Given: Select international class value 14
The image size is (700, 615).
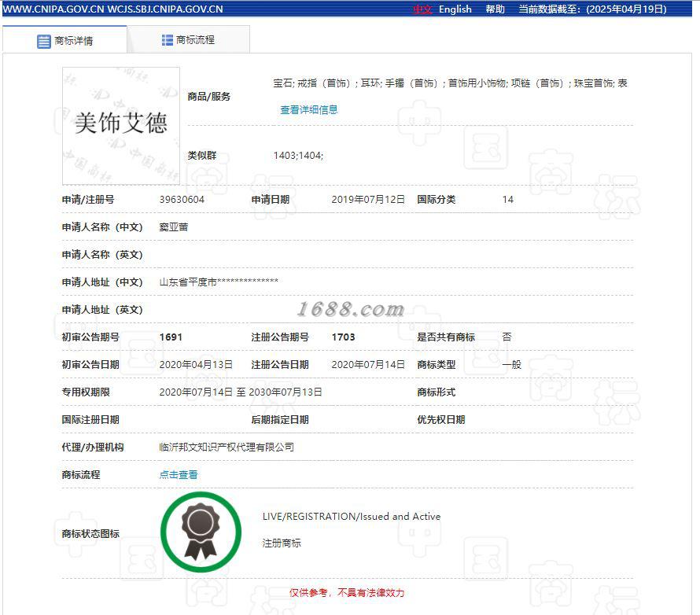Looking at the screenshot, I should click(507, 200).
